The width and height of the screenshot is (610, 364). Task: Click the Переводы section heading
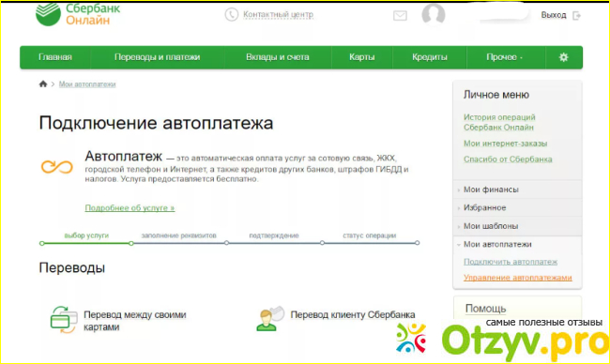pos(72,268)
